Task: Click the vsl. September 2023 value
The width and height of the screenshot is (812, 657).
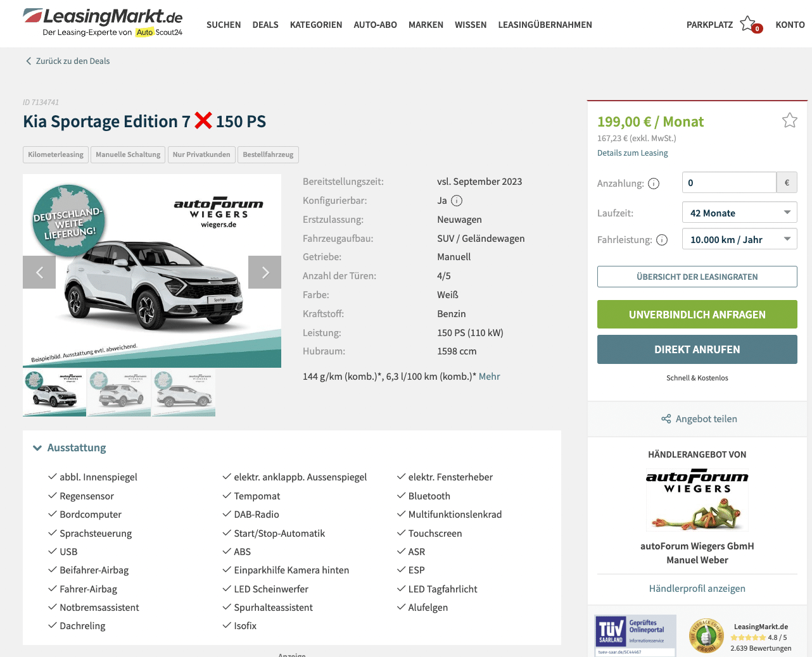Action: coord(479,182)
